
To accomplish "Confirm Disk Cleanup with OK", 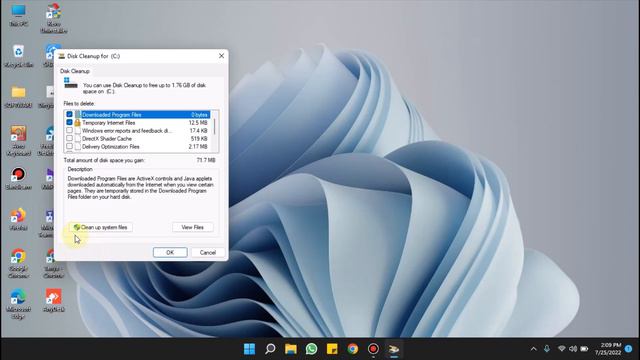I will 170,252.
